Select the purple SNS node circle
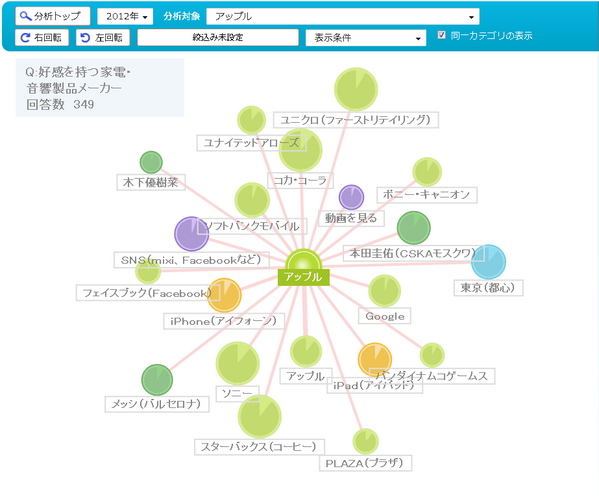The width and height of the screenshot is (599, 497). [x=191, y=234]
